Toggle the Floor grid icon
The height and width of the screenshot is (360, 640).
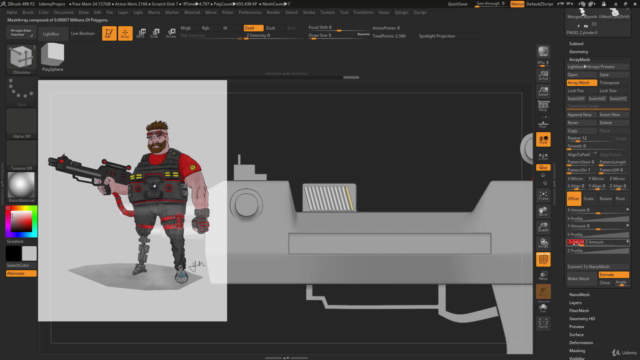tap(543, 124)
